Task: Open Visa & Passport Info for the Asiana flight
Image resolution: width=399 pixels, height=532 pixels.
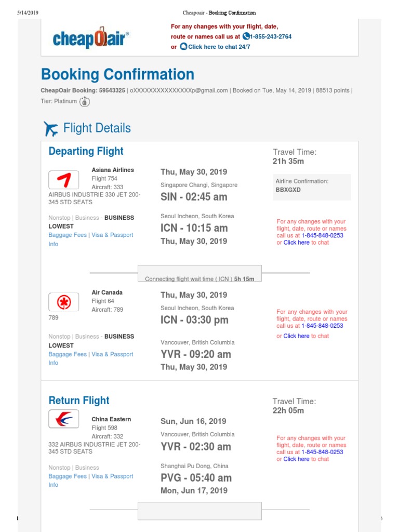Action: (112, 235)
